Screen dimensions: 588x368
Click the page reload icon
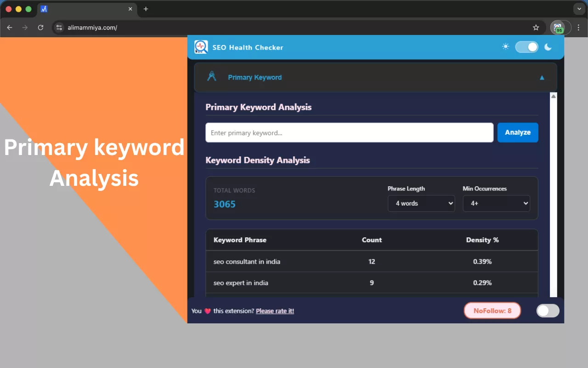point(40,27)
